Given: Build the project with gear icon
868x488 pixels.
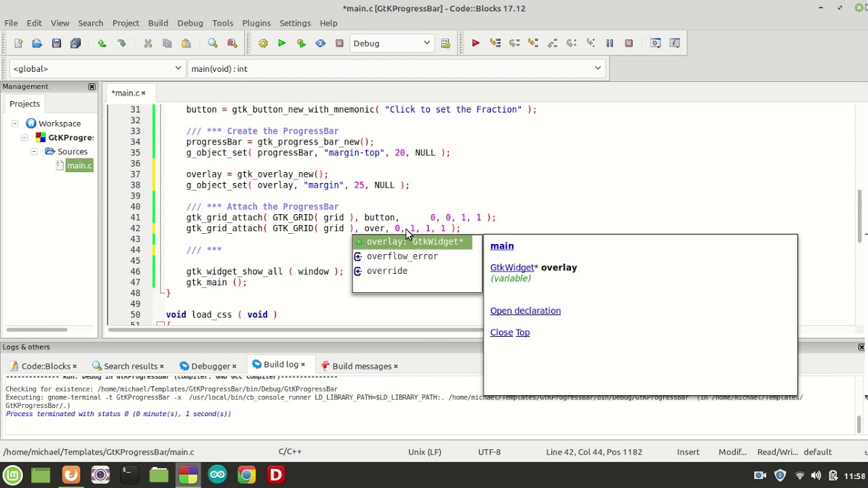Looking at the screenshot, I should (263, 43).
